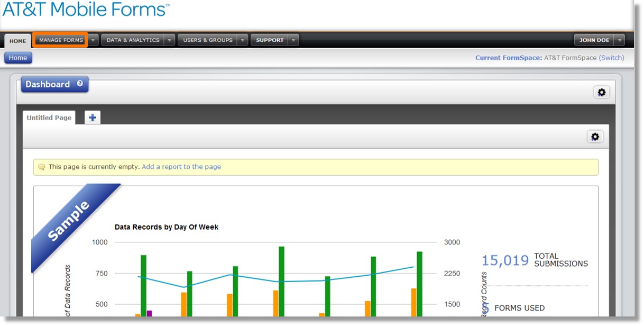This screenshot has height=326, width=644.
Task: Add a new dashboard page with plus icon
Action: (x=92, y=117)
